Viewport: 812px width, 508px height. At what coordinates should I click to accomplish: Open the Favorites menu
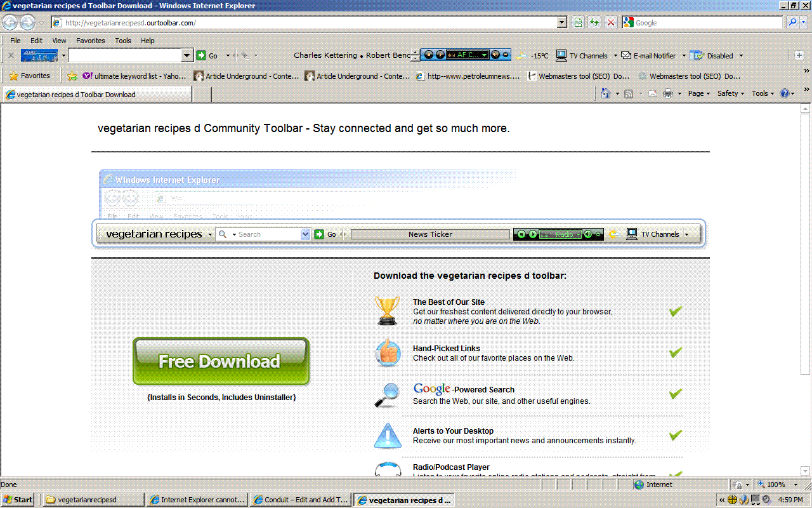(x=91, y=41)
